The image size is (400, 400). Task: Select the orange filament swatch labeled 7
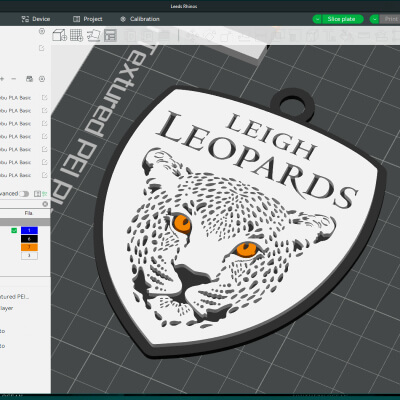(29, 247)
